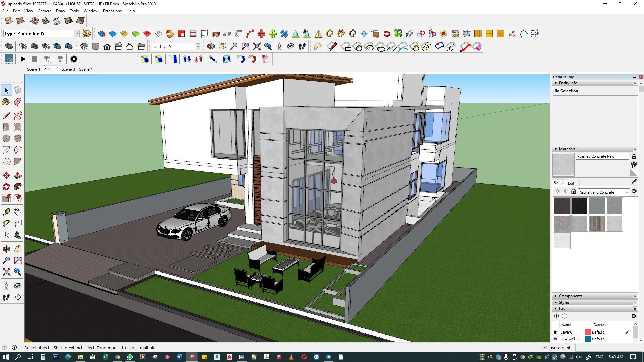Select the Pan hand tool in left toolbar
Image resolution: width=644 pixels, height=362 pixels.
[18, 249]
